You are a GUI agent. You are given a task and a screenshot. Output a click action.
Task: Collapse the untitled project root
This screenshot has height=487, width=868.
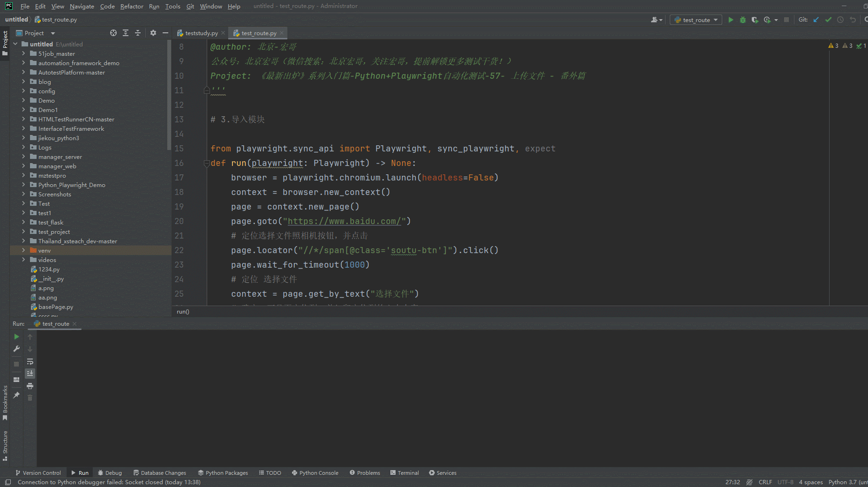click(15, 44)
